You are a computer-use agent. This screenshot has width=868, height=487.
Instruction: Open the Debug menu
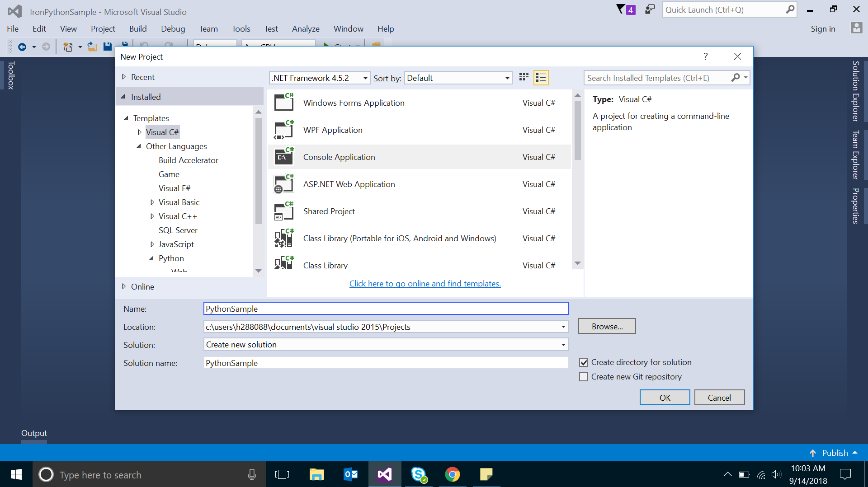(x=173, y=28)
